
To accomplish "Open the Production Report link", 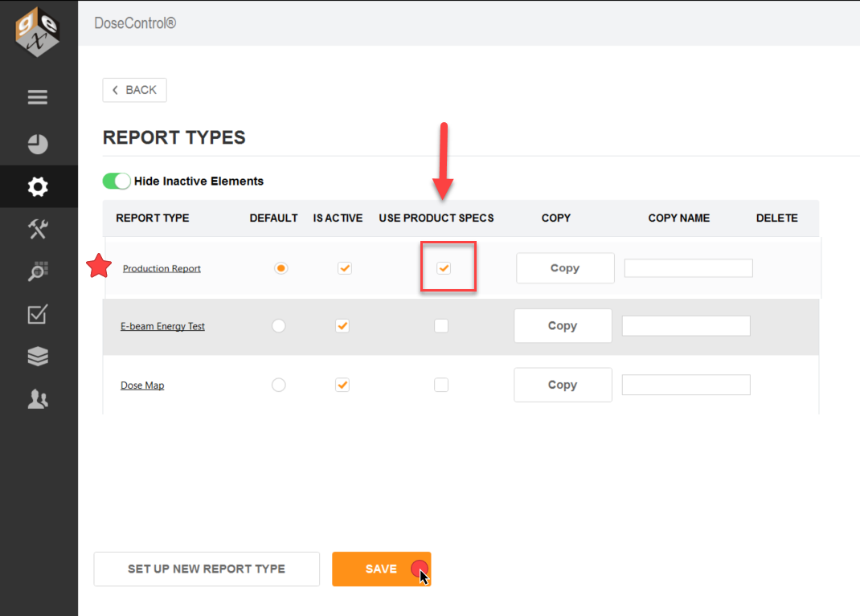I will (162, 268).
